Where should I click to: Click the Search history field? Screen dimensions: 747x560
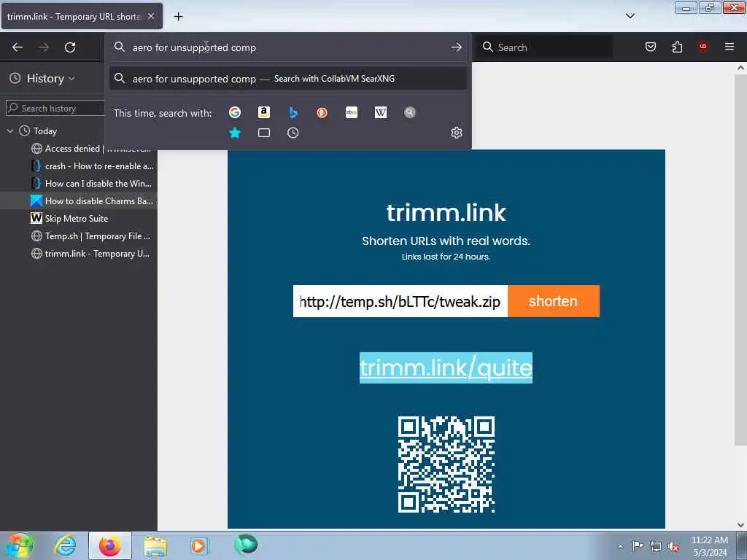click(55, 109)
